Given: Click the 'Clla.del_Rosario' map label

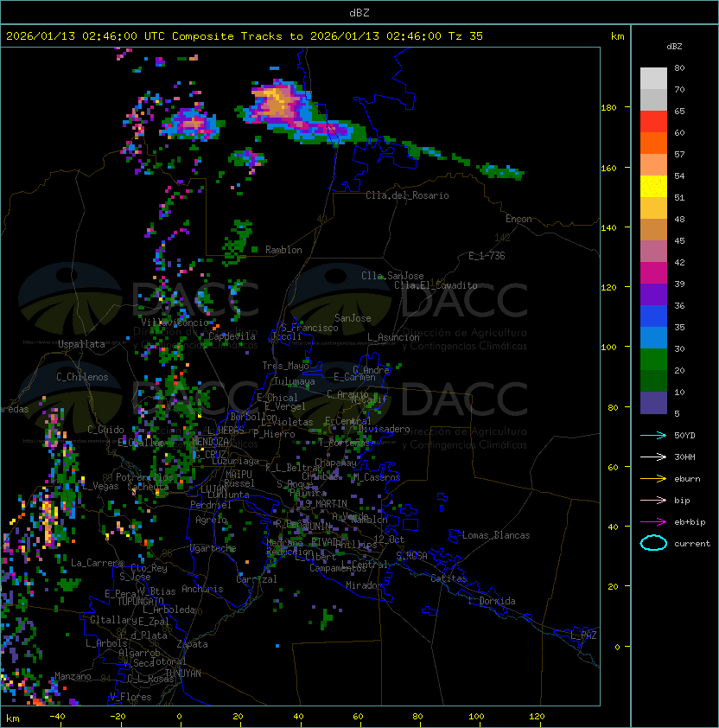Looking at the screenshot, I should click(407, 195).
